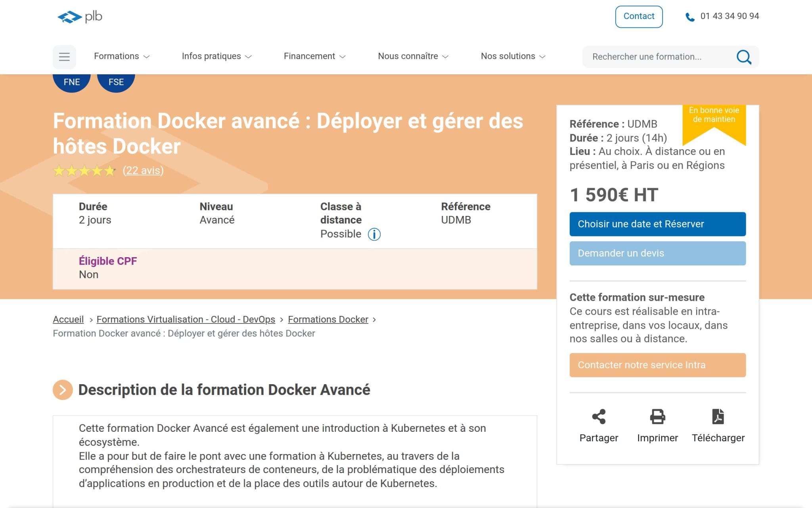
Task: Click the 1 590€ HT price
Action: tap(614, 195)
